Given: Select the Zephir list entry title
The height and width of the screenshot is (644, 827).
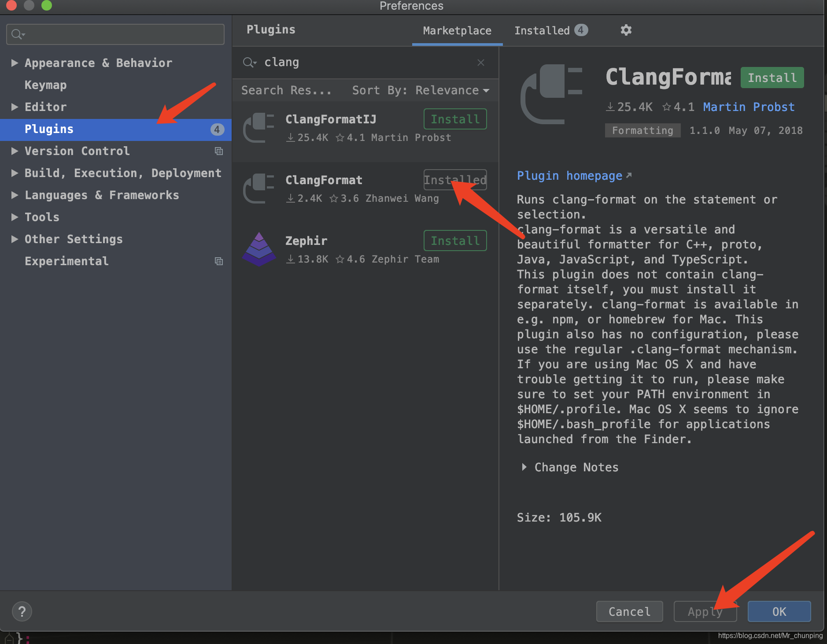Looking at the screenshot, I should 306,241.
